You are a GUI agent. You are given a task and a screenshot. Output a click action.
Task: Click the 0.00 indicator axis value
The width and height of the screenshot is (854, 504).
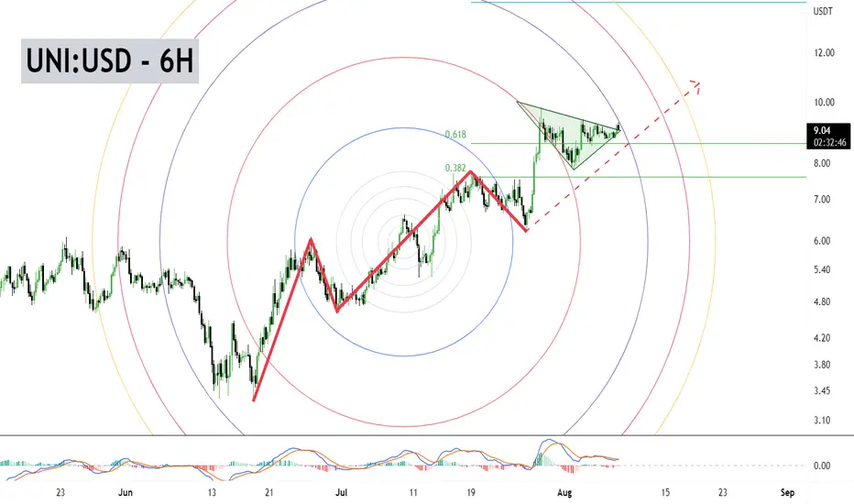tap(822, 466)
